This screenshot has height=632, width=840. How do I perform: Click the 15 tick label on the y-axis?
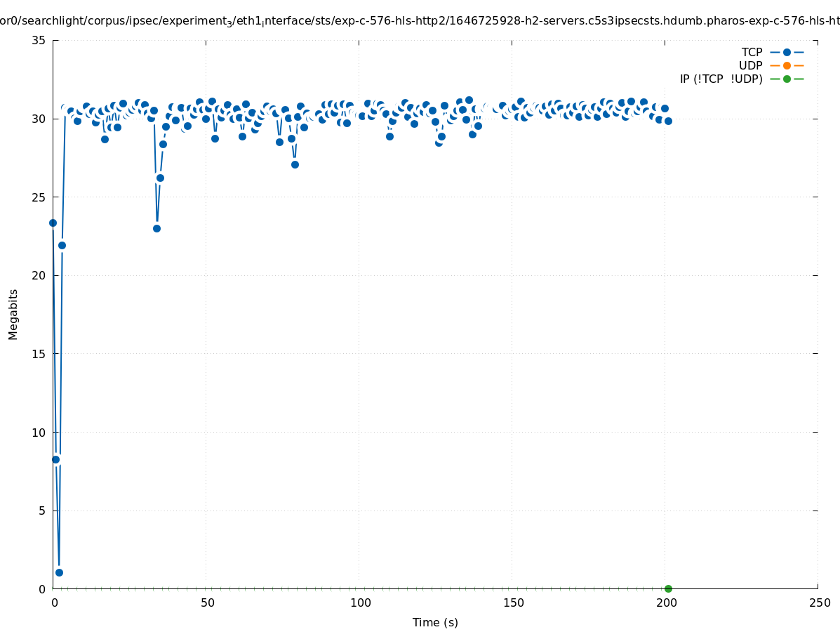coord(39,354)
